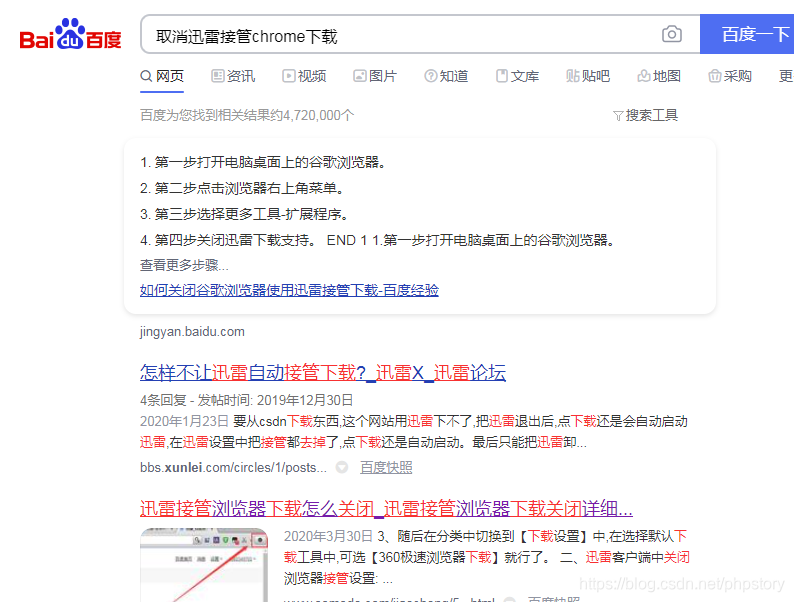Click step text 第一步打开电脑桌面上的谷歌浏览器
Image resolution: width=794 pixels, height=602 pixels.
point(270,162)
